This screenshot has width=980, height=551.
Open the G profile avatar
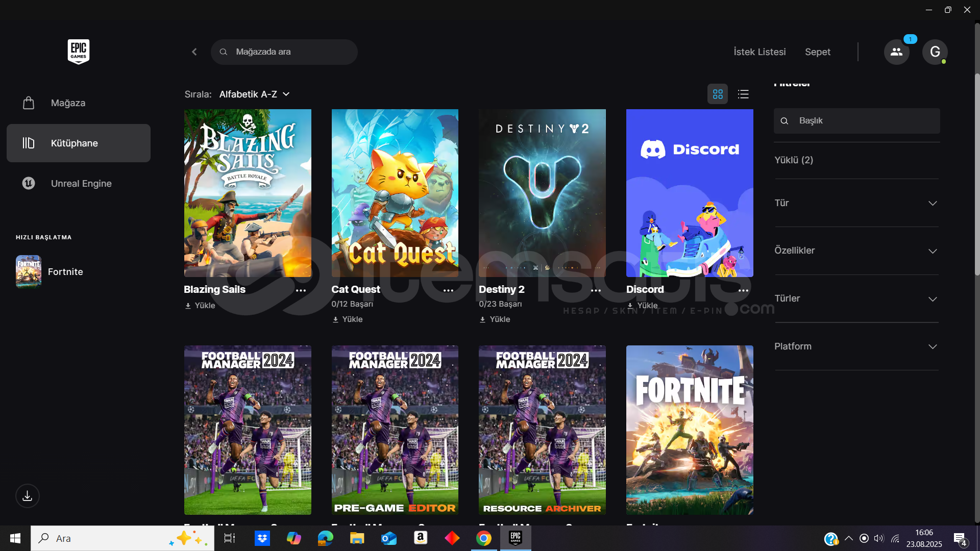[x=935, y=52]
